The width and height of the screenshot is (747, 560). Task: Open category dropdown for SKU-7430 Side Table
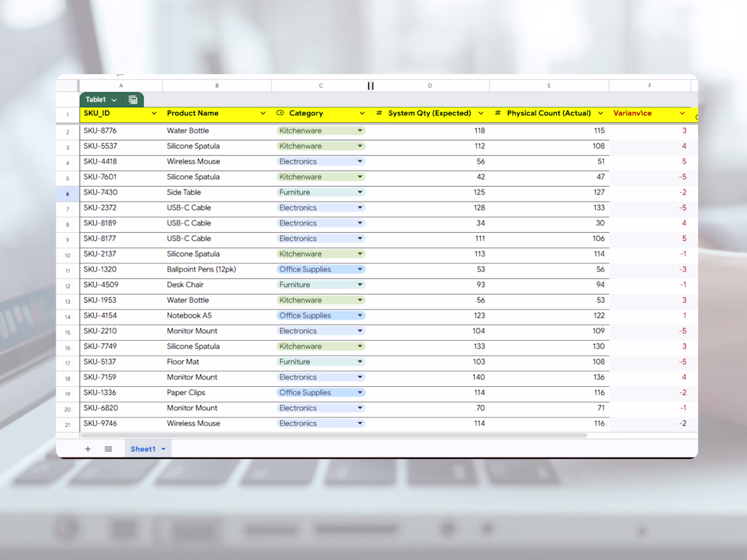click(360, 192)
